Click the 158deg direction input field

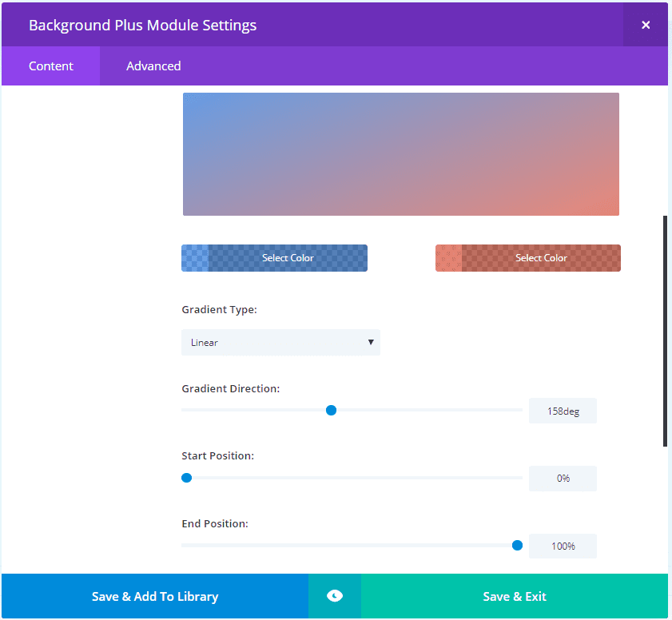(563, 411)
